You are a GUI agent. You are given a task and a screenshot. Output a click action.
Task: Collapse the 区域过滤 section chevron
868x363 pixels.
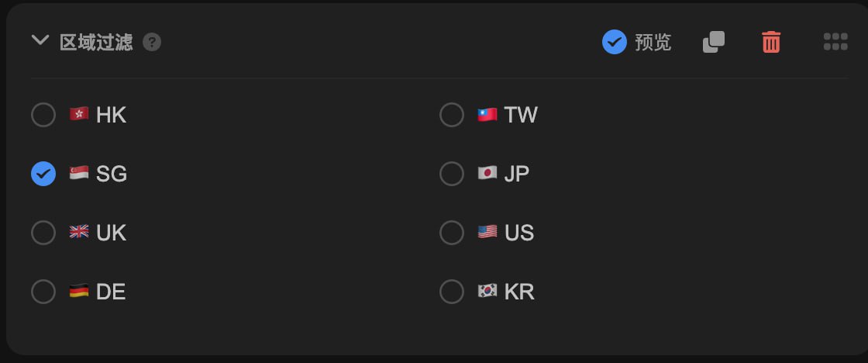pyautogui.click(x=40, y=41)
